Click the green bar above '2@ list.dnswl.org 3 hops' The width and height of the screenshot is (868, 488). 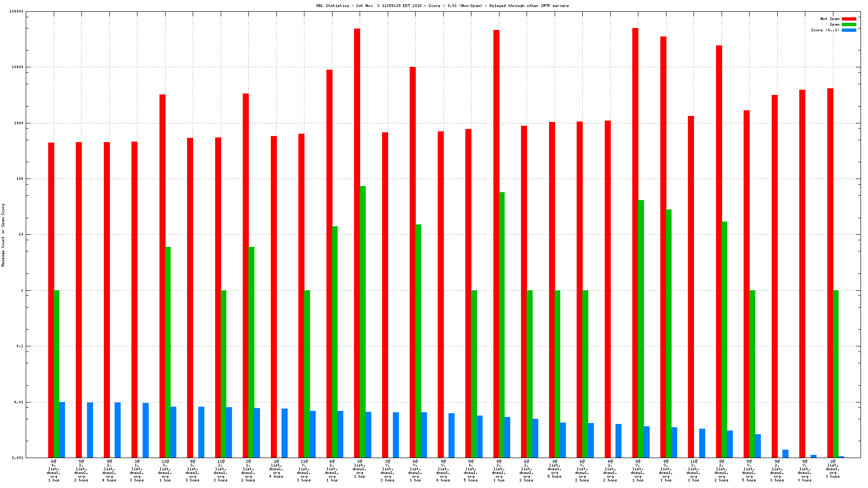836,374
